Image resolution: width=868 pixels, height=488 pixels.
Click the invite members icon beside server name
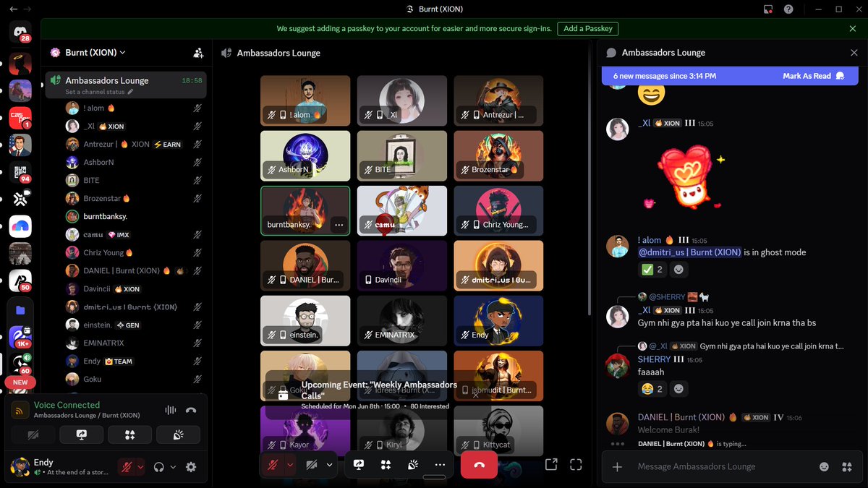198,53
